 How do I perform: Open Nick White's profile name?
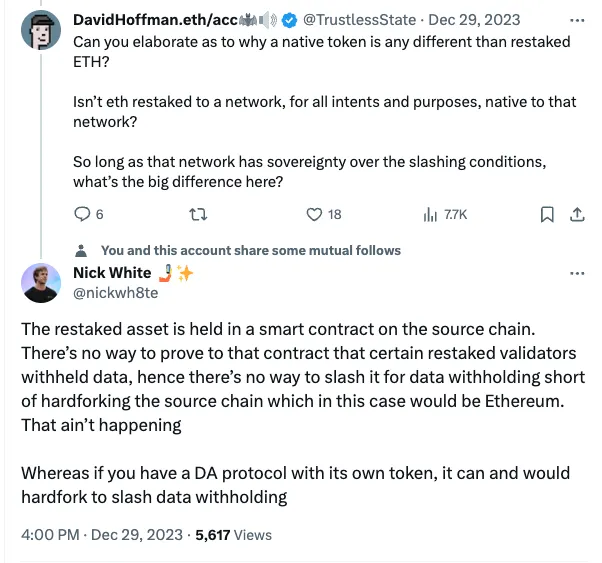tap(112, 273)
